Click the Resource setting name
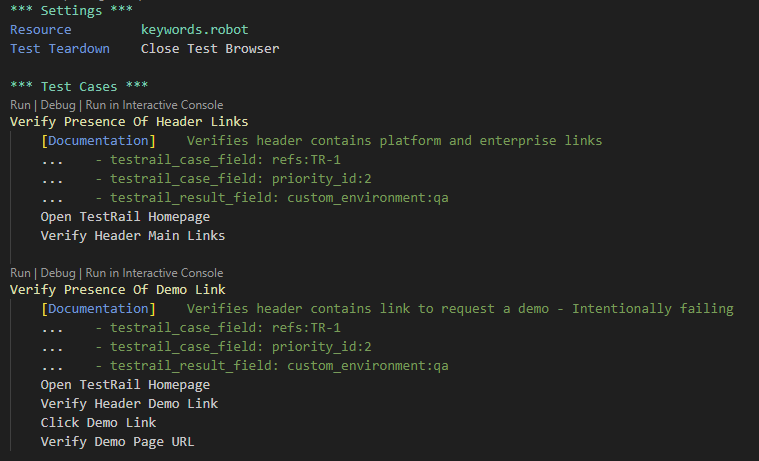 [41, 30]
